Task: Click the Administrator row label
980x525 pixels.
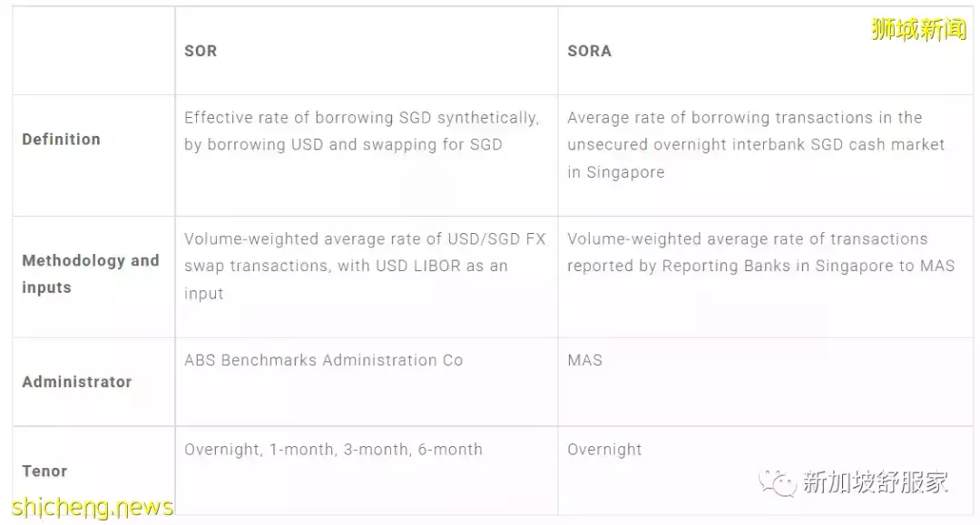Action: 76,382
